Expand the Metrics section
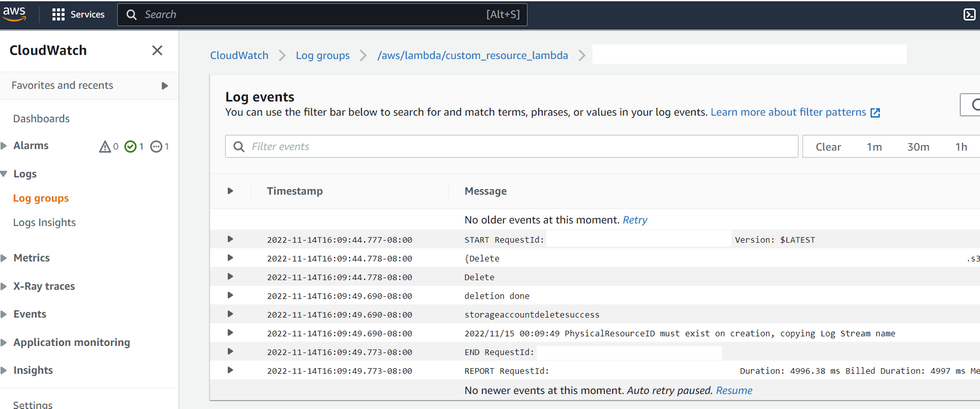980x409 pixels. (4, 258)
